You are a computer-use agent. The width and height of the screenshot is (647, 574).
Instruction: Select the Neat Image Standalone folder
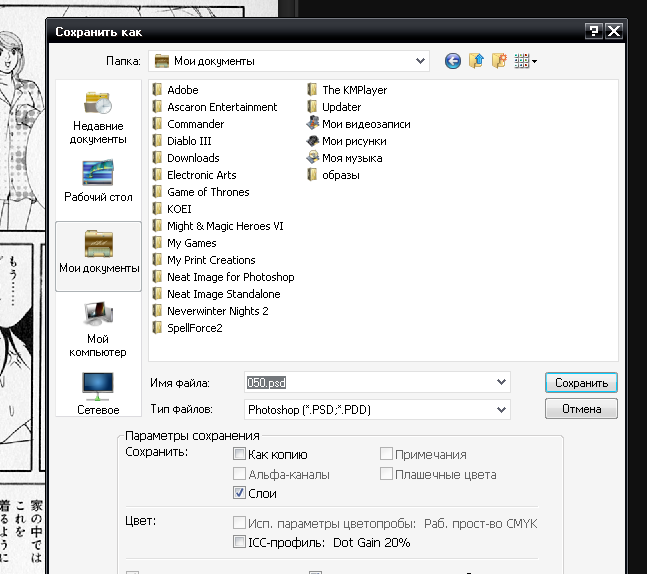pos(216,294)
